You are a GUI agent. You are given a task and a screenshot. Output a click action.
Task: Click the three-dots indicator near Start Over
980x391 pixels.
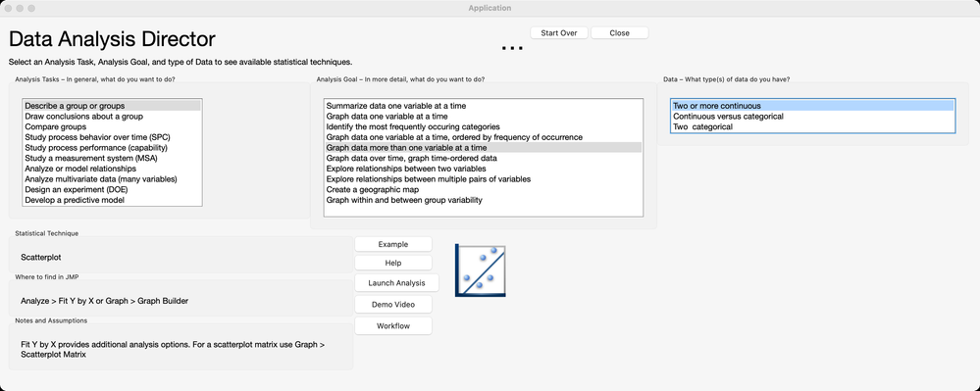(x=512, y=48)
